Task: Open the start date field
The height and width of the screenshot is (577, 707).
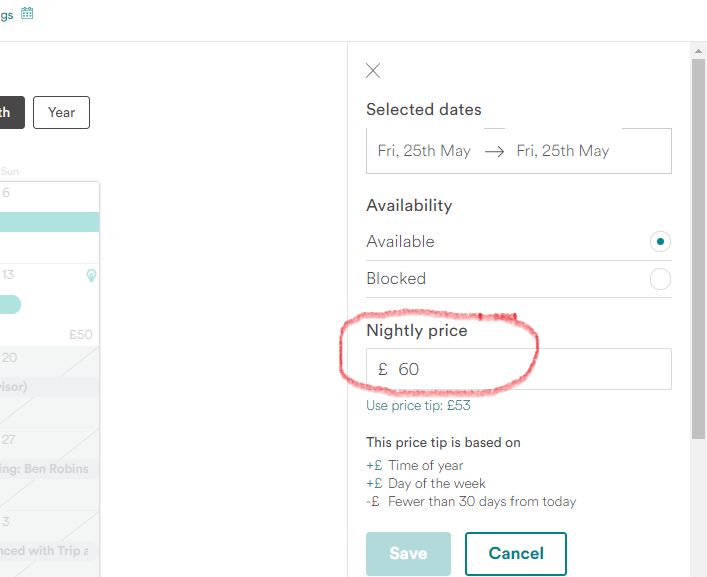Action: click(425, 151)
